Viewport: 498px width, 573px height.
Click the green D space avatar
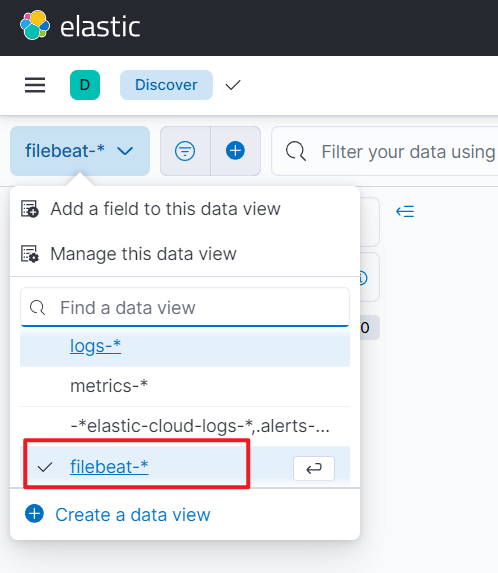(x=85, y=85)
